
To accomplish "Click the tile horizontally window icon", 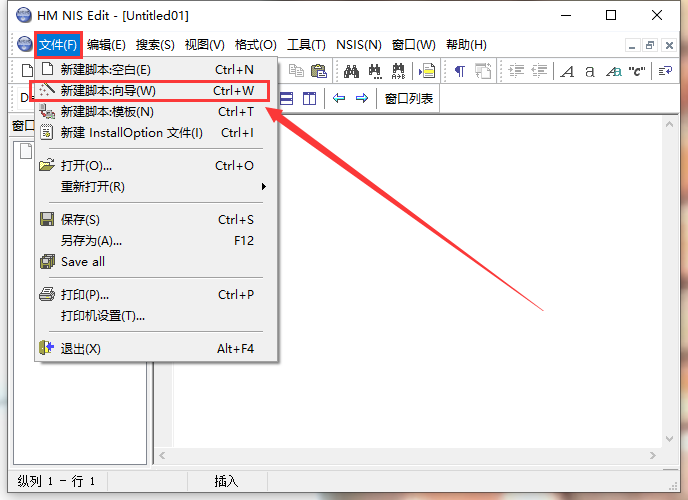I will point(286,98).
